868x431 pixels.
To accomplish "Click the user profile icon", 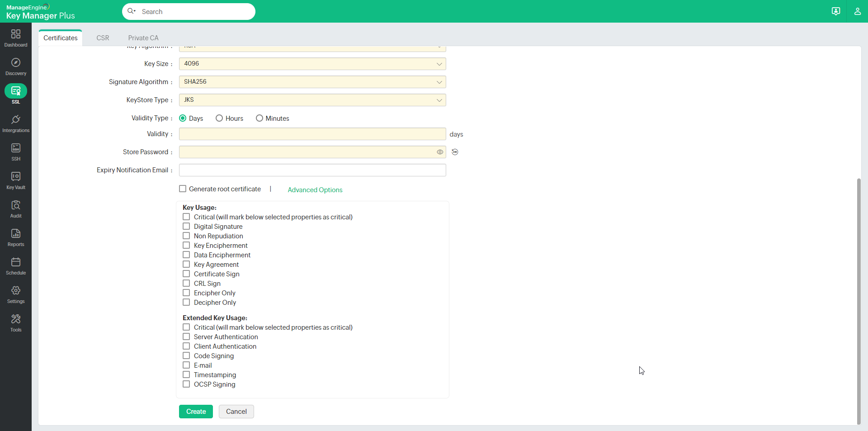I will (857, 11).
